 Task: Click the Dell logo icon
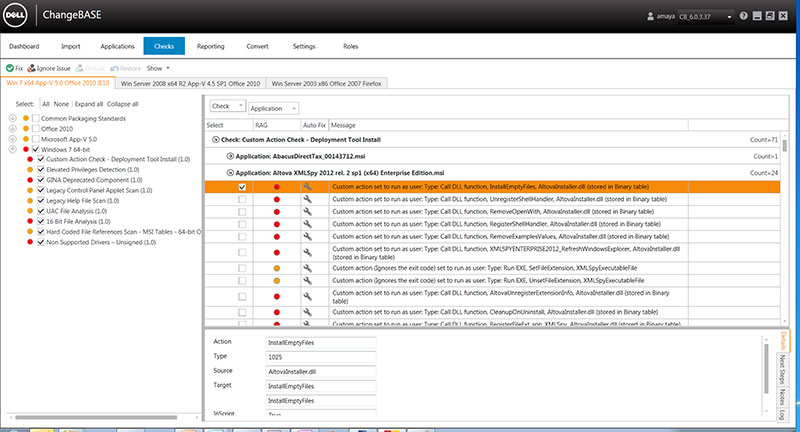pos(16,15)
